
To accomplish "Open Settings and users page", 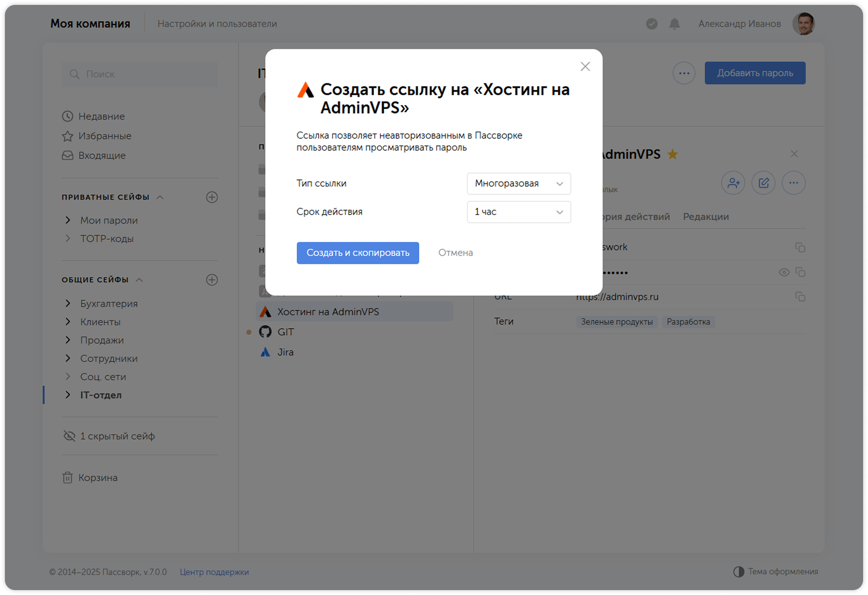I will tap(217, 24).
